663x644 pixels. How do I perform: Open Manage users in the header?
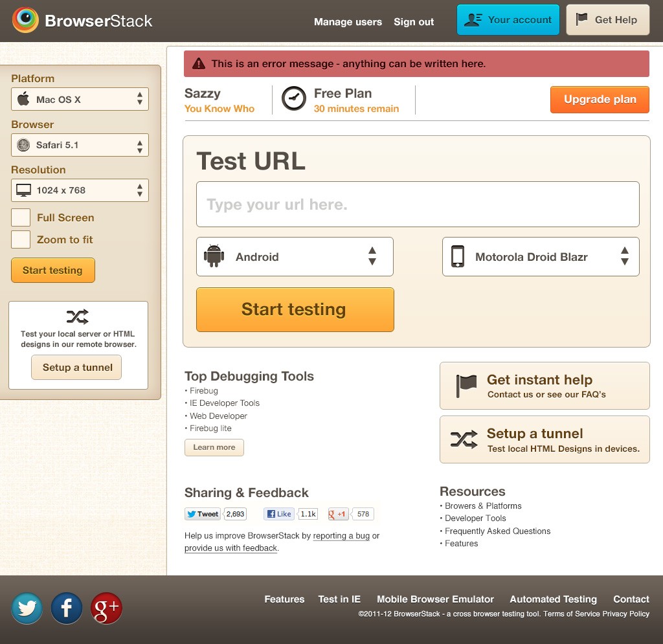pyautogui.click(x=348, y=22)
